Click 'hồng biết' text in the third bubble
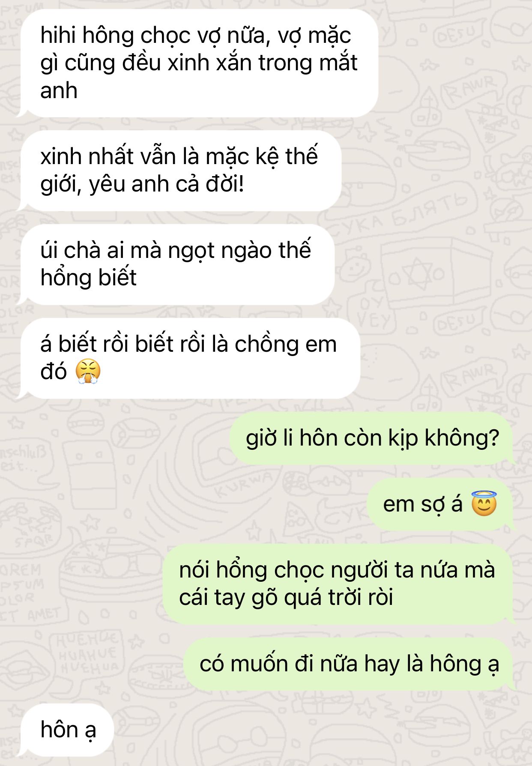 (89, 278)
